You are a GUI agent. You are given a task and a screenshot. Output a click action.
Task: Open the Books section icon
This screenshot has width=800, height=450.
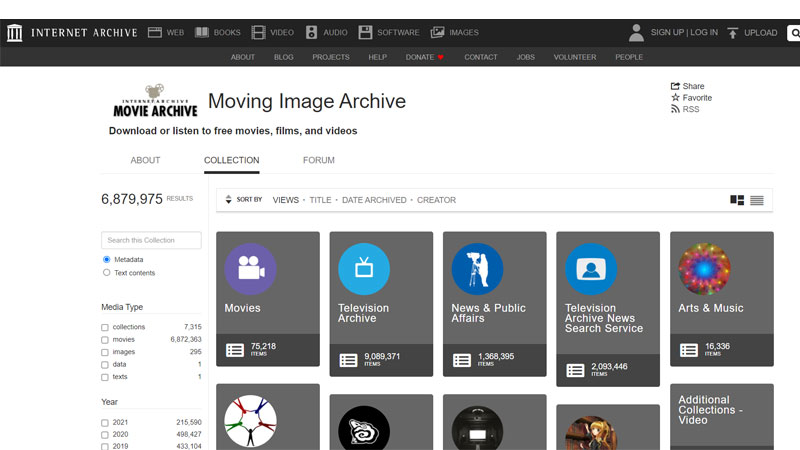pos(202,33)
